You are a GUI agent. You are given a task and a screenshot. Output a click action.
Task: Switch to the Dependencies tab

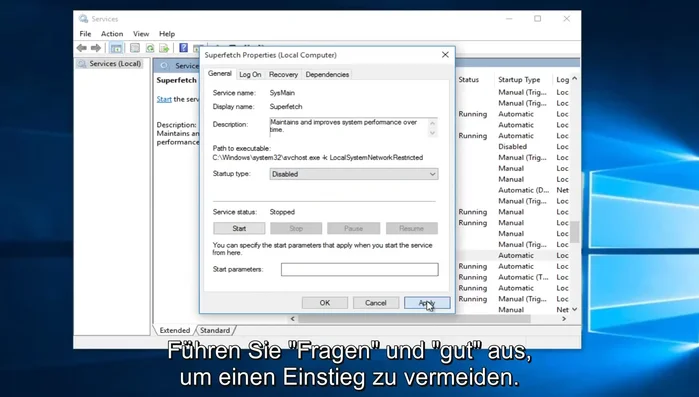tap(327, 74)
